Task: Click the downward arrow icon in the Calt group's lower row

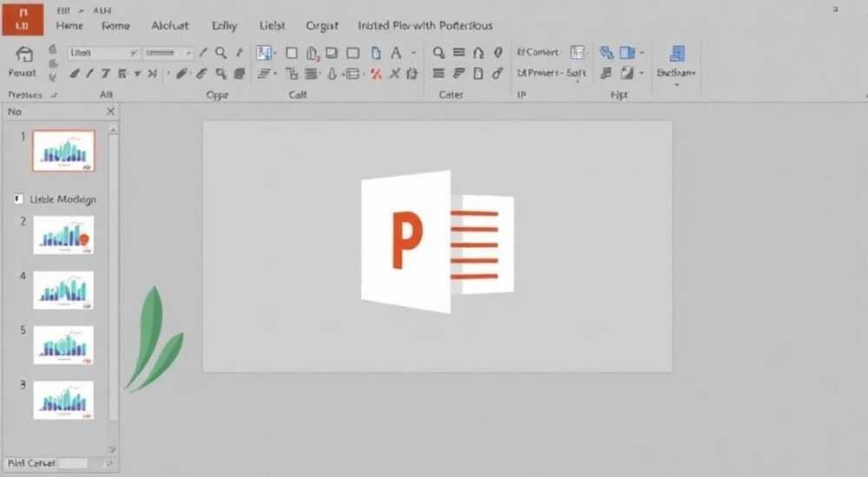Action: click(x=332, y=74)
